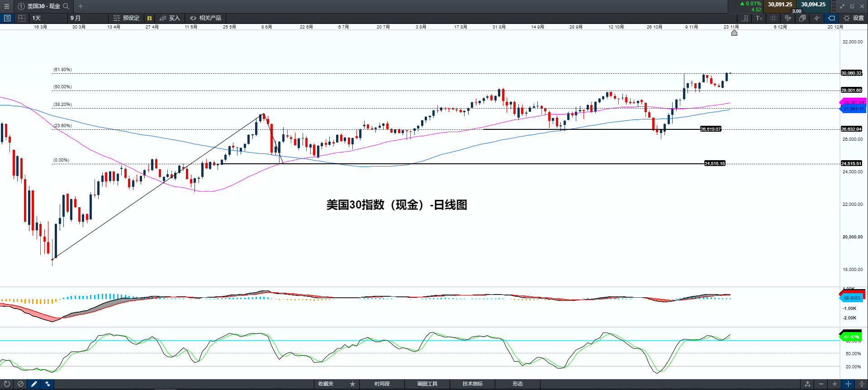Click the 买入 buy button
The width and height of the screenshot is (868, 390).
[170, 18]
